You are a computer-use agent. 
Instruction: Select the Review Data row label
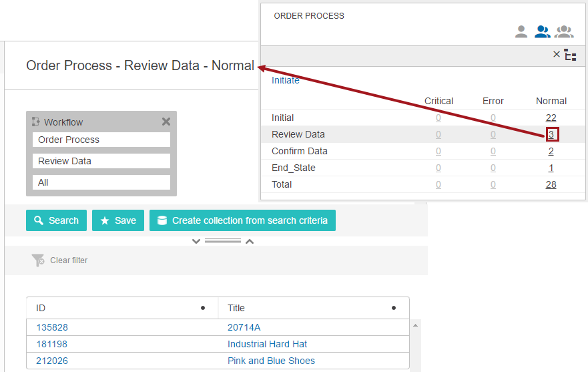298,134
